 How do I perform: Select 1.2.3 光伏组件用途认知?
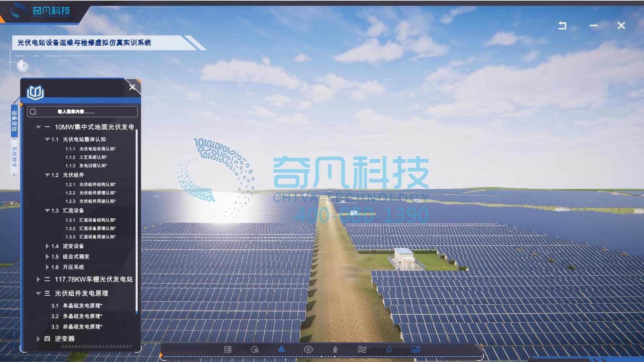[x=91, y=201]
